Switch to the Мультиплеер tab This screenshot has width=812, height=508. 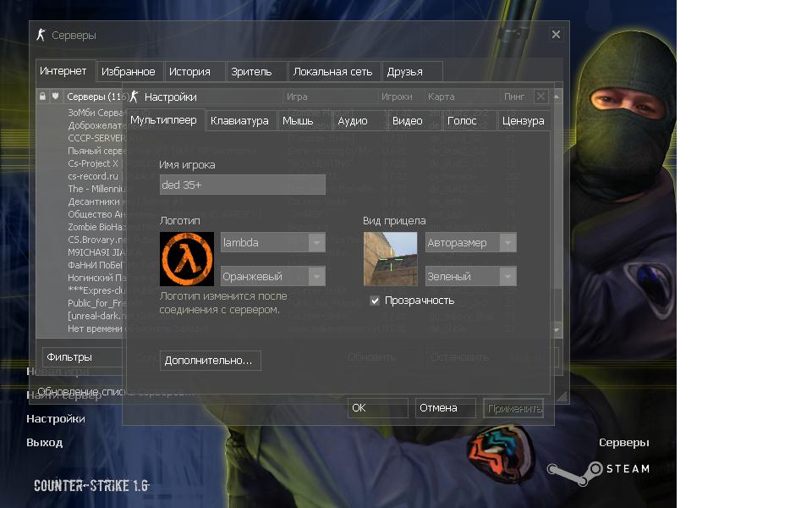[x=163, y=120]
